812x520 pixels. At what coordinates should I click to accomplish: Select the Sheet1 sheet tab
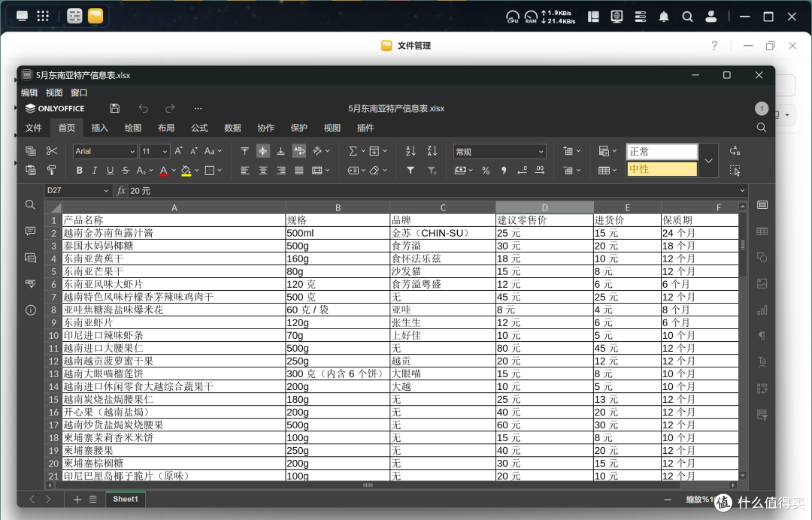(126, 499)
